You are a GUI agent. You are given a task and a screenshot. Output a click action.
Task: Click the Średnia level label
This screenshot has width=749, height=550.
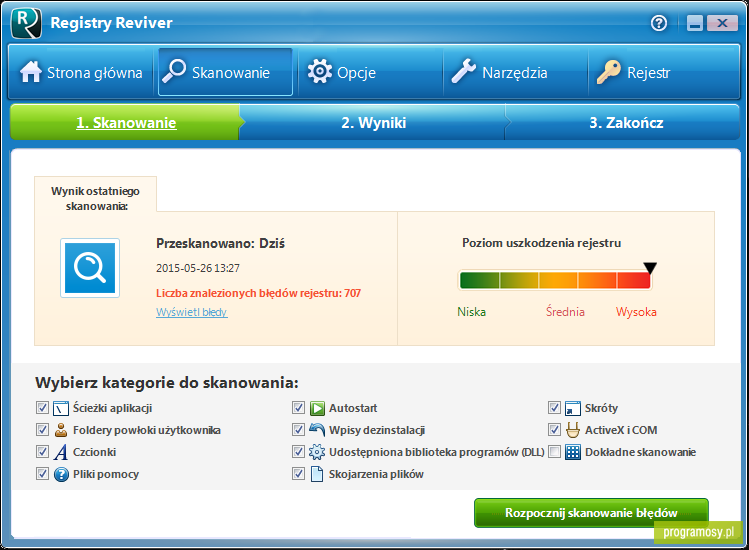coord(565,312)
